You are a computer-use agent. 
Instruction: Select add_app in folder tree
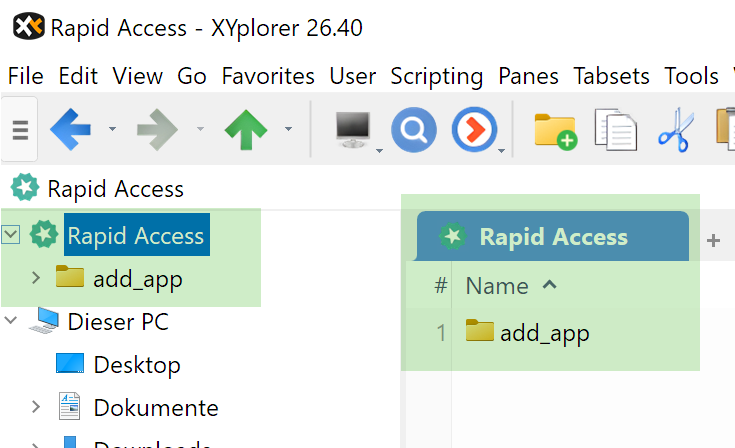pyautogui.click(x=137, y=279)
